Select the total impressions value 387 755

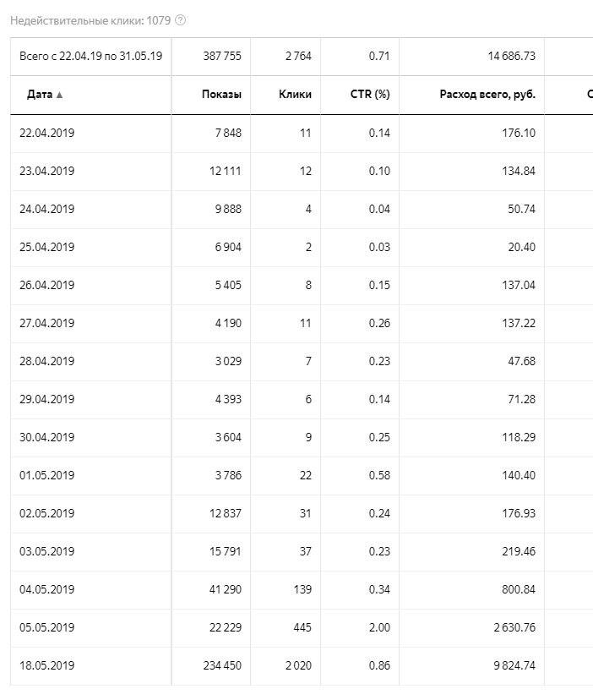pyautogui.click(x=222, y=57)
